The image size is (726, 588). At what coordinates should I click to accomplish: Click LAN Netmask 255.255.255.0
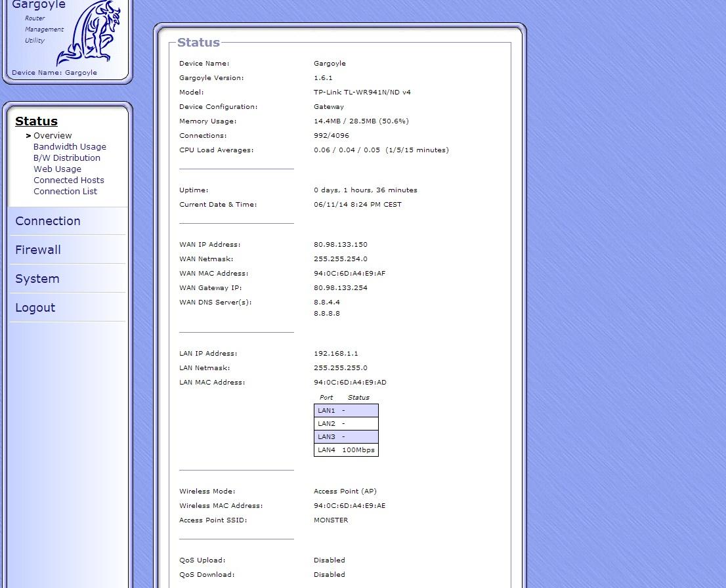click(x=340, y=367)
